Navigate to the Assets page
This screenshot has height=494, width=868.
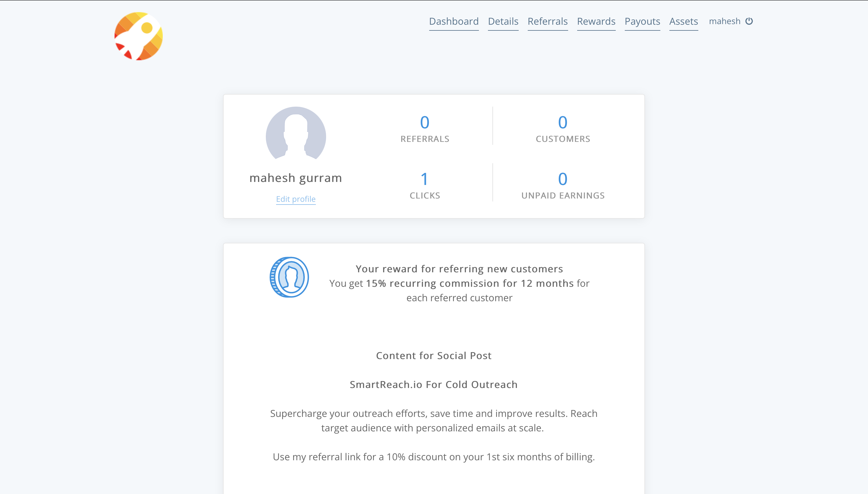pos(683,21)
